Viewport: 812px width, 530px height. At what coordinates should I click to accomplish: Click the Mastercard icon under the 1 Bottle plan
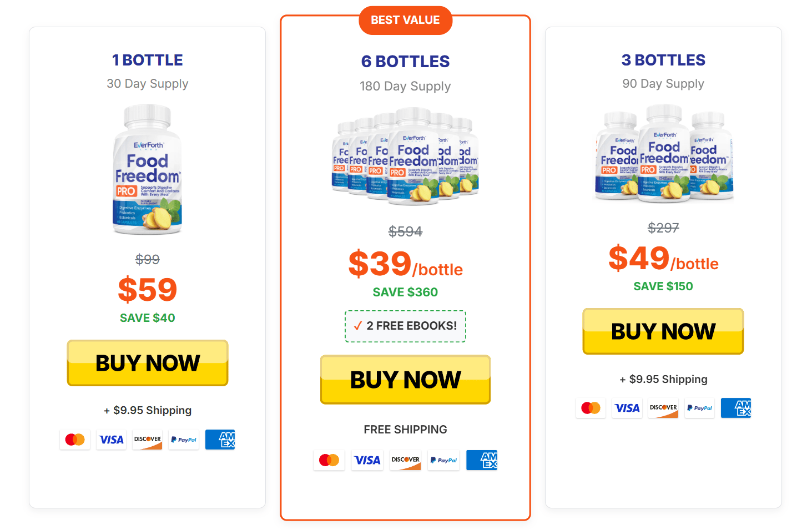[74, 439]
